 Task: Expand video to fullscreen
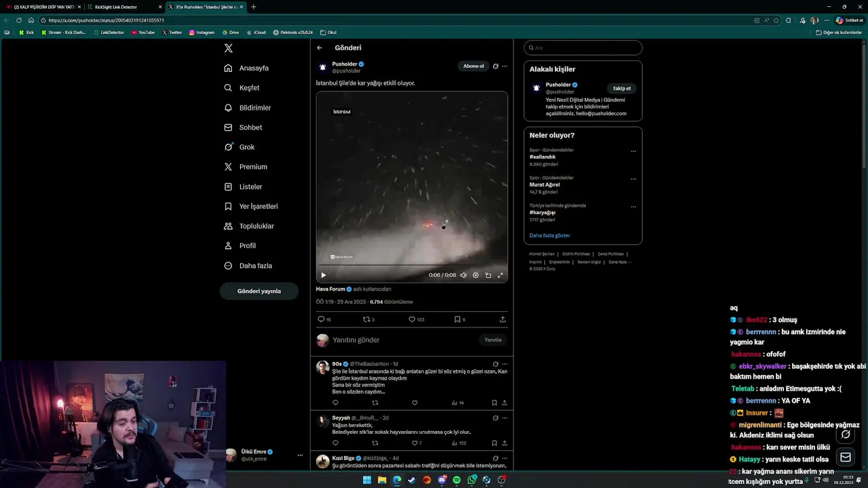(500, 275)
